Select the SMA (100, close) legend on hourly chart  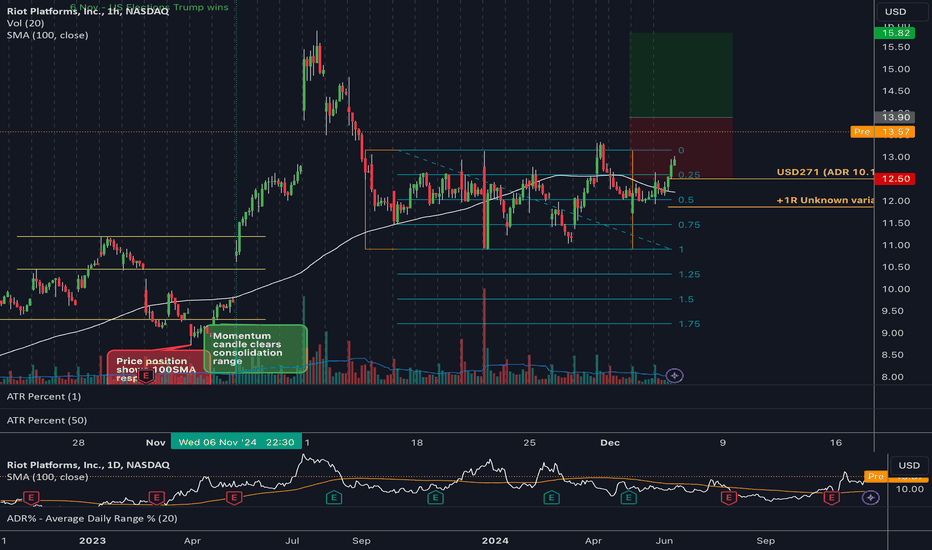tap(48, 35)
